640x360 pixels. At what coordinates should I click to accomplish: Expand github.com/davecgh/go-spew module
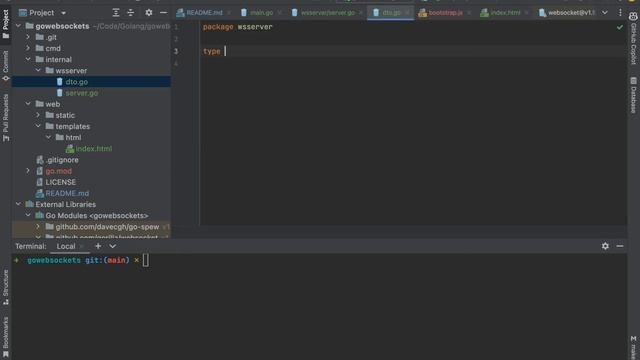point(38,226)
